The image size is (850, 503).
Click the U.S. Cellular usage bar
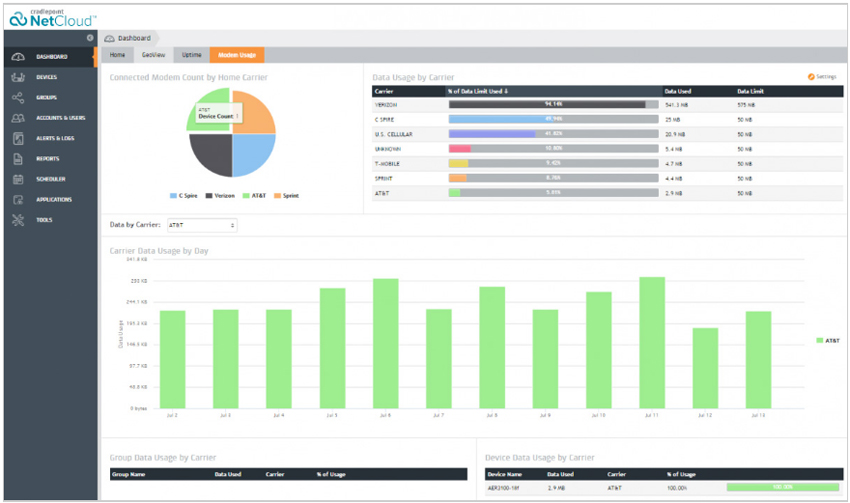click(553, 134)
